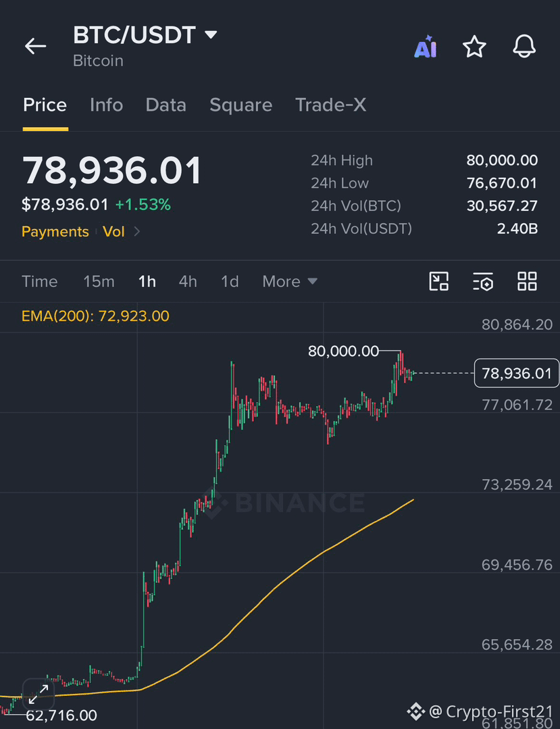
Task: Expand the More timeframes dropdown
Action: pyautogui.click(x=290, y=281)
